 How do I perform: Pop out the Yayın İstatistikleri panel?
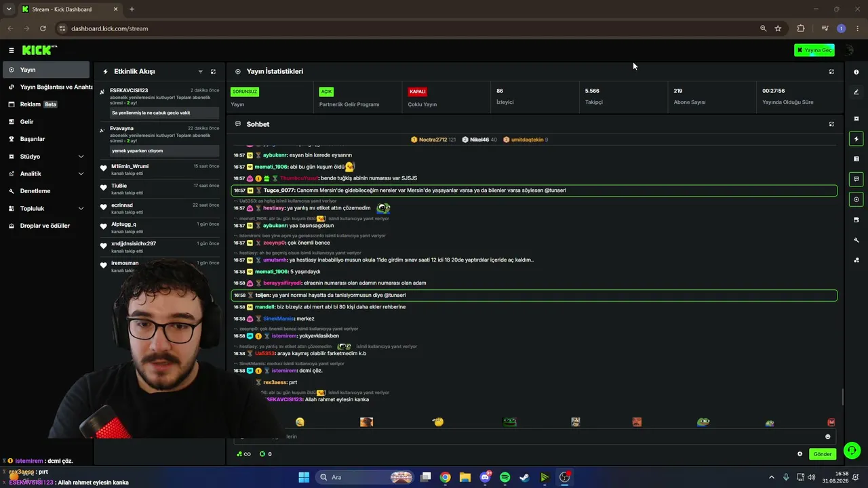(x=831, y=71)
